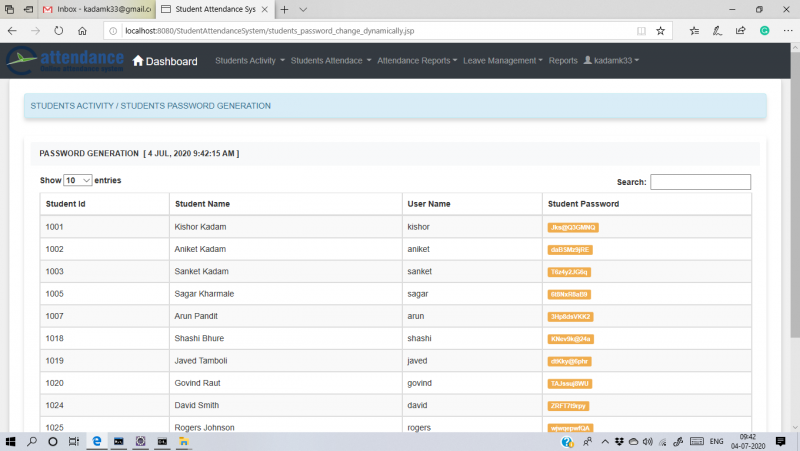
Task: Click the Add notes pen icon
Action: 717,31
